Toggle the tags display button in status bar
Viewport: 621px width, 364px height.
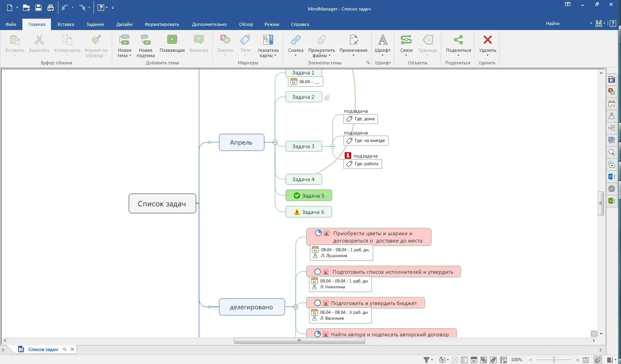click(493, 360)
